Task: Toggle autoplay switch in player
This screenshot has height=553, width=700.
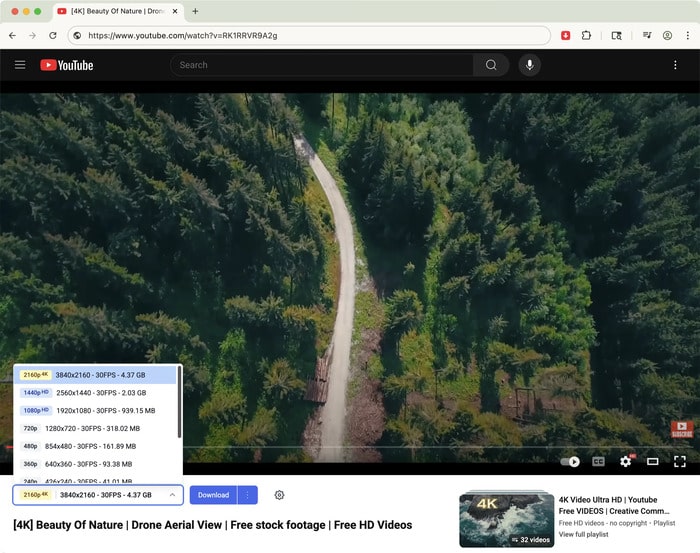Action: coord(570,462)
